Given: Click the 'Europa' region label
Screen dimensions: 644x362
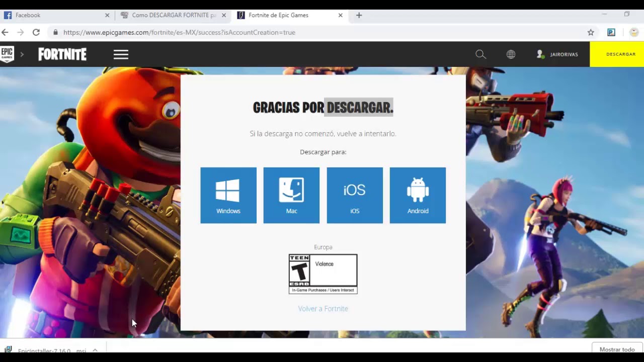Looking at the screenshot, I should point(323,247).
